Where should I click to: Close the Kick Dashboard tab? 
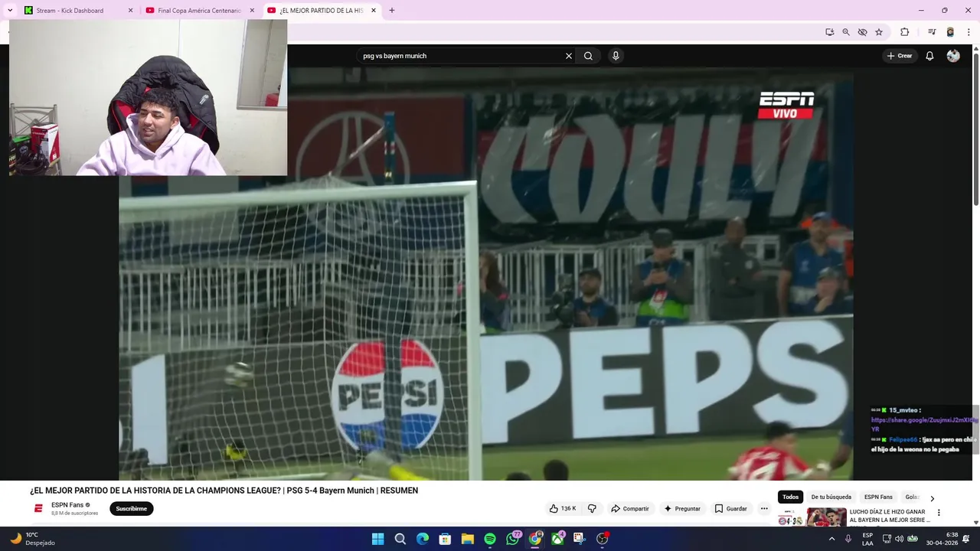point(130,11)
